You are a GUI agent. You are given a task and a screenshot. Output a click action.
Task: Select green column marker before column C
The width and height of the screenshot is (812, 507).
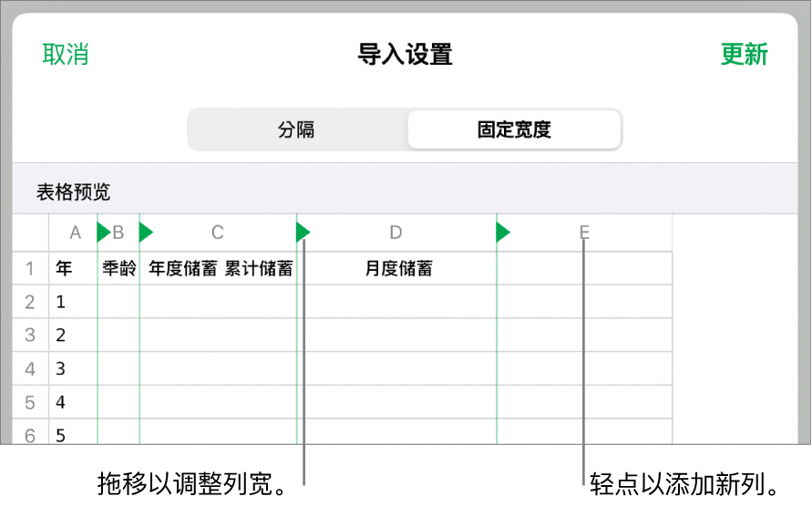click(x=146, y=233)
